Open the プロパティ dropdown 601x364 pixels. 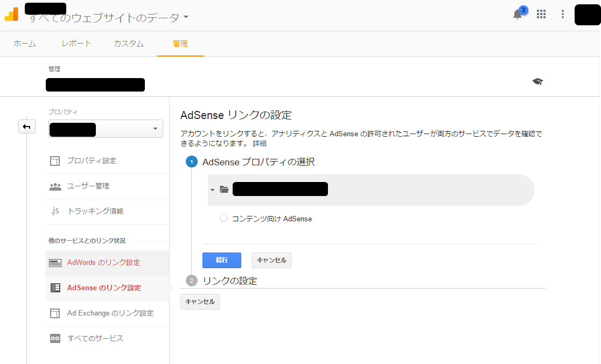(x=106, y=129)
